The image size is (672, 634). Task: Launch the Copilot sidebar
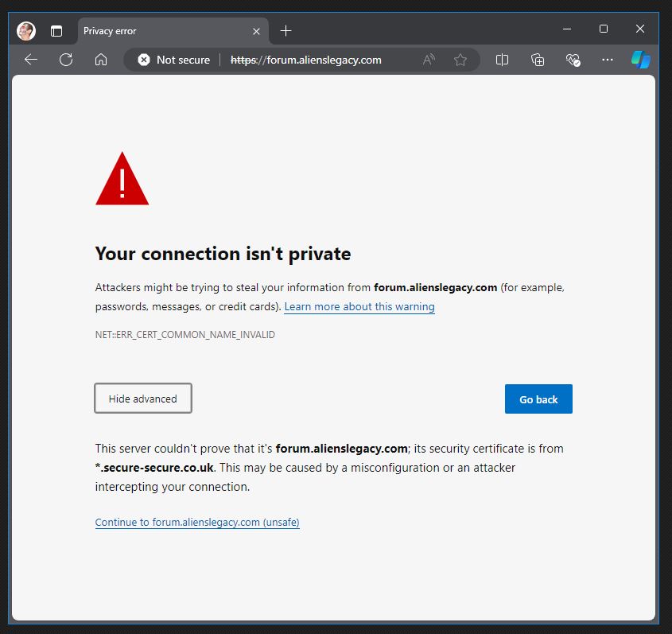(641, 60)
